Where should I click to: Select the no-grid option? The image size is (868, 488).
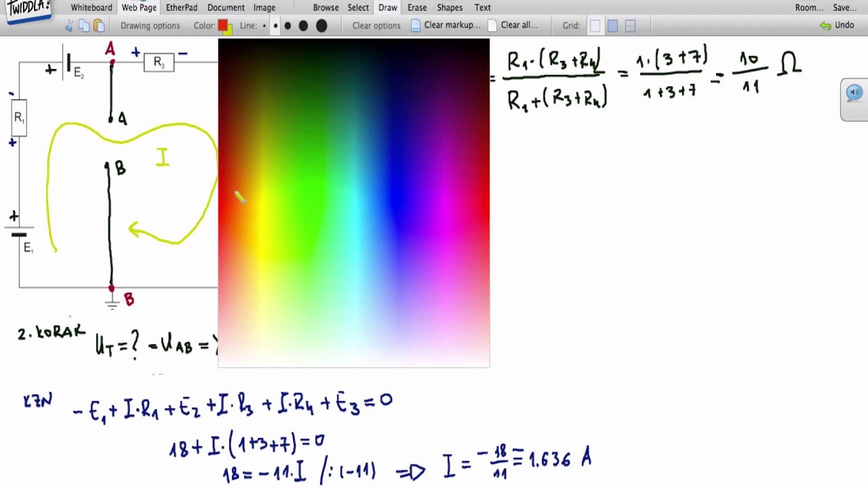(x=595, y=26)
